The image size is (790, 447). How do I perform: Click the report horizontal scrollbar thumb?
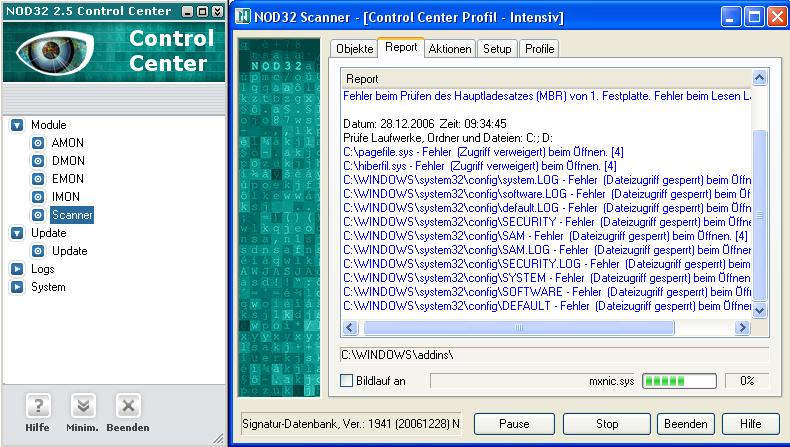click(519, 328)
